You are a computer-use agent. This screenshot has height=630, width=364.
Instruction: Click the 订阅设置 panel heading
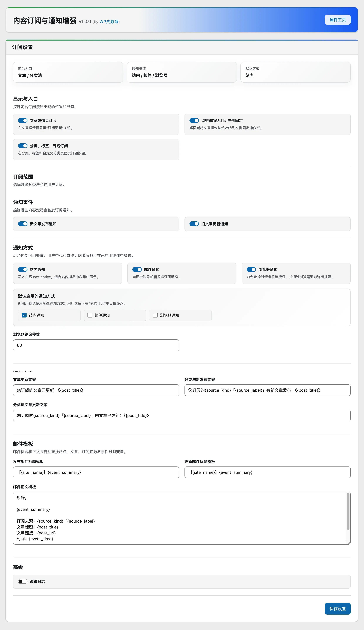coord(22,47)
